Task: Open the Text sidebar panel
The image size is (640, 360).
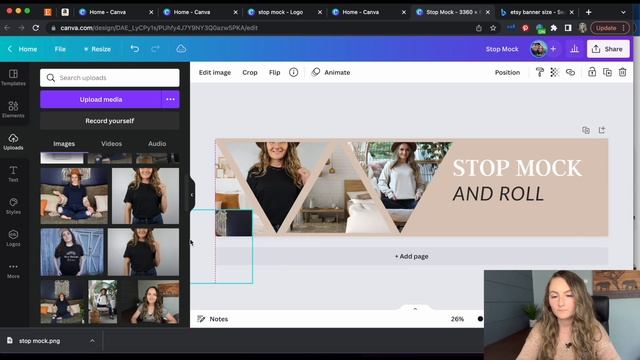Action: (13, 173)
